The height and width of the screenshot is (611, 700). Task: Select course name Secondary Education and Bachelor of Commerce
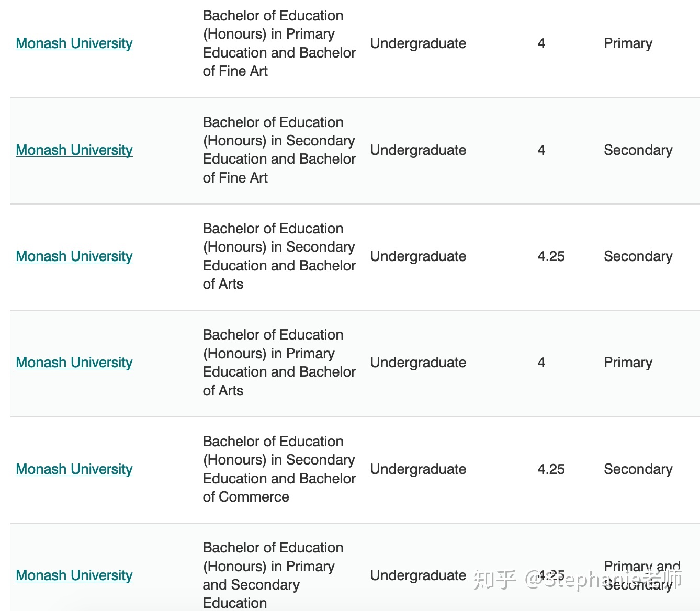click(x=279, y=469)
